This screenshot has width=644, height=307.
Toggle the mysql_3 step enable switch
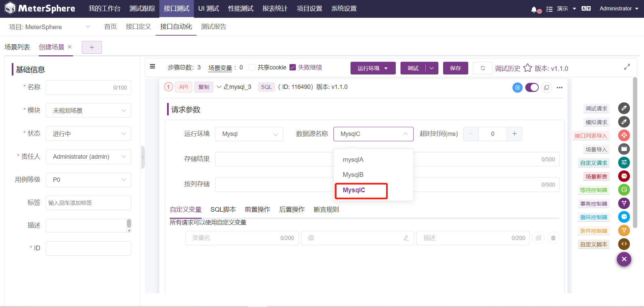click(532, 88)
